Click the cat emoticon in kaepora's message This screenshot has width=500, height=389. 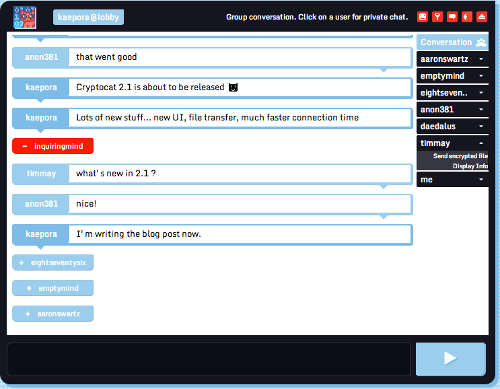pyautogui.click(x=233, y=87)
